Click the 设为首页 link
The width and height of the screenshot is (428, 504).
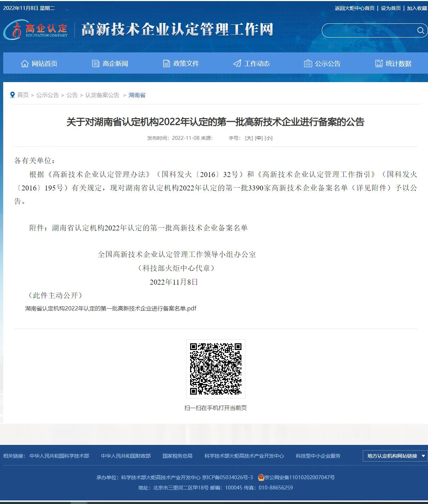coord(391,8)
